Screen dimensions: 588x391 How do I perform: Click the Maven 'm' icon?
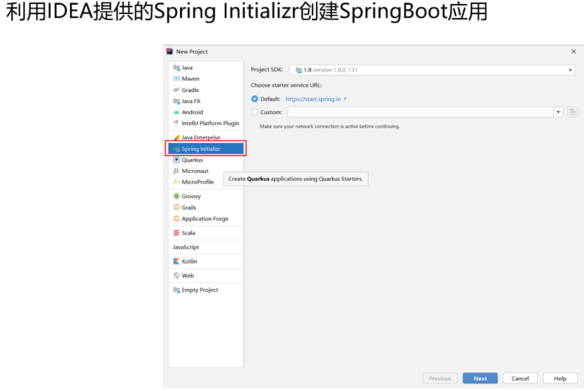coord(176,79)
